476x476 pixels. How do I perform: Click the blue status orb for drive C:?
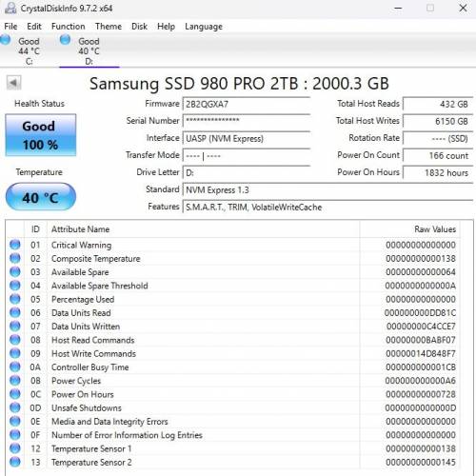(x=5, y=40)
